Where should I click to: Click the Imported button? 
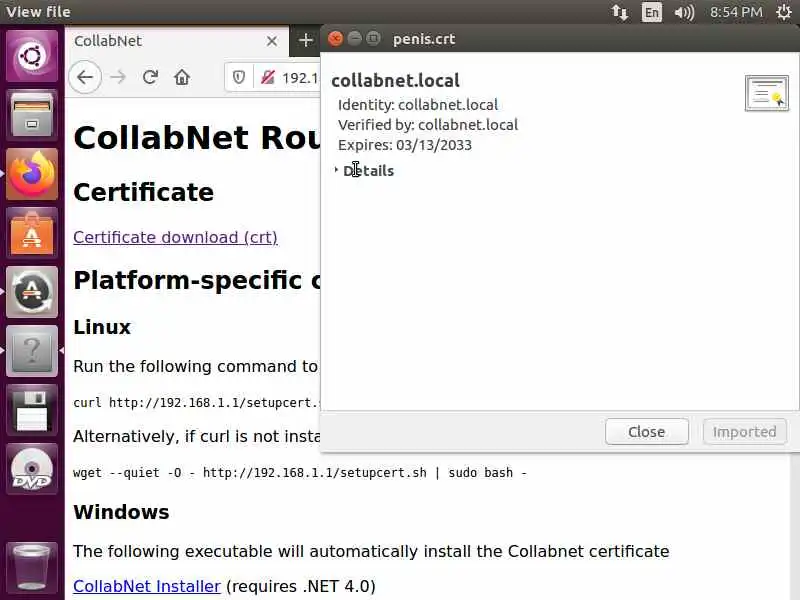pos(744,432)
